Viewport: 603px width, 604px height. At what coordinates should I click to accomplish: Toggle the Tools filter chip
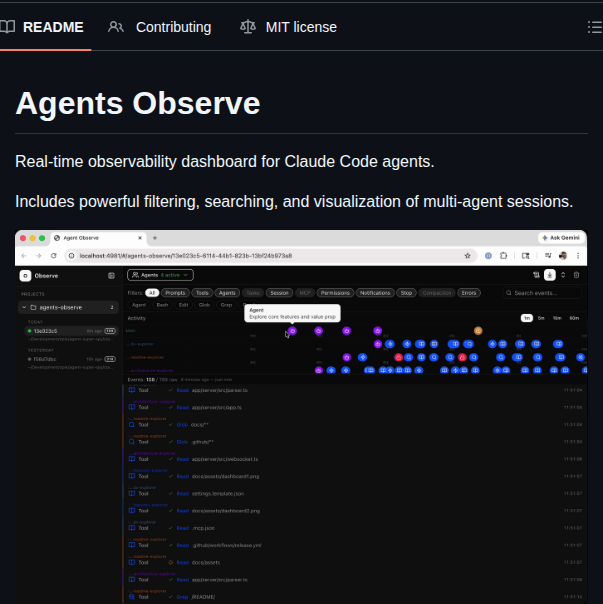(202, 293)
